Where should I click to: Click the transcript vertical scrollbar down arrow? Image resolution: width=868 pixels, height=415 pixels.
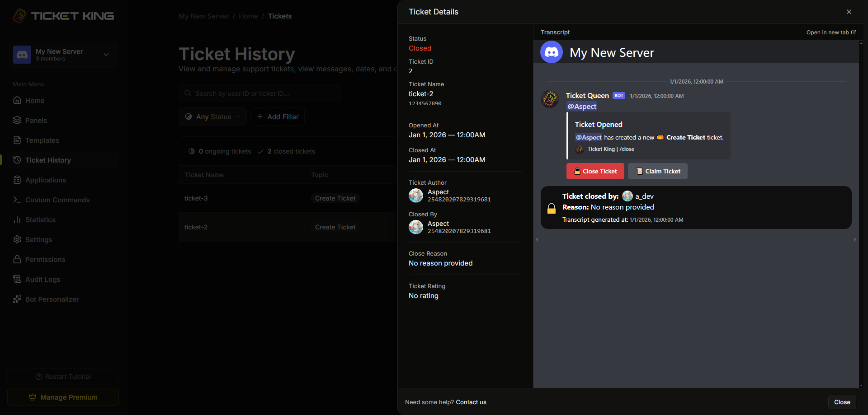pyautogui.click(x=861, y=386)
